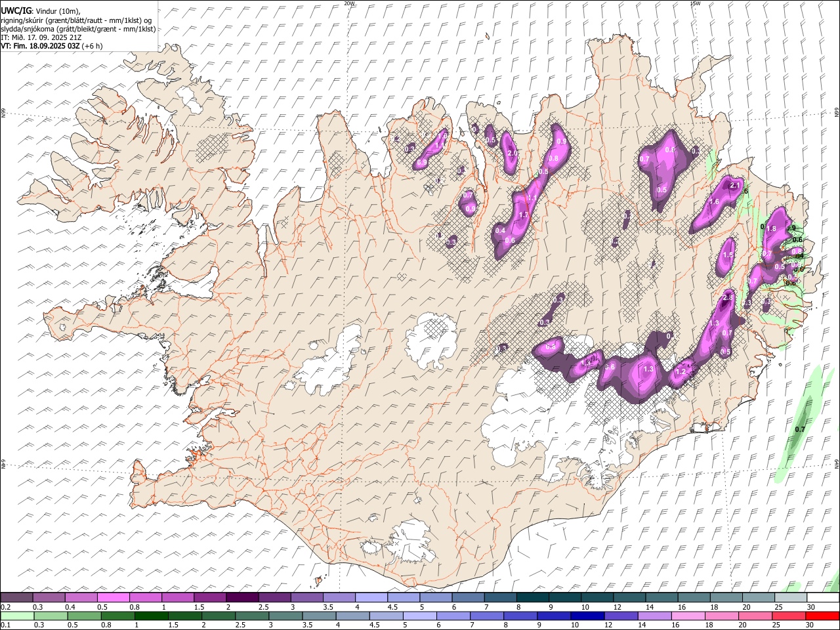Viewport: 840px width, 630px height.
Task: Click the UWC/IG title text
Action: tap(16, 10)
